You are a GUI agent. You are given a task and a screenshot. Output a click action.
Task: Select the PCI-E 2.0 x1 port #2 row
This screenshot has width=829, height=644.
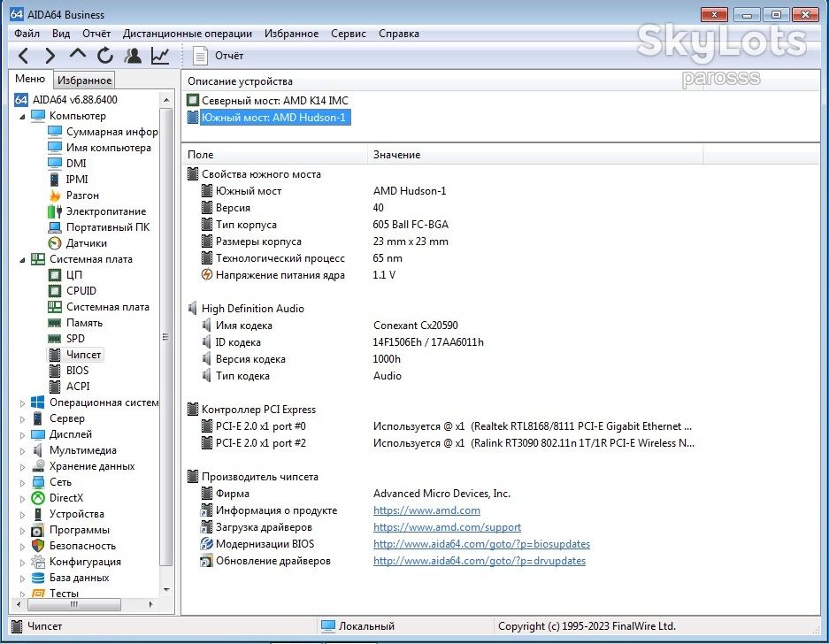(448, 443)
